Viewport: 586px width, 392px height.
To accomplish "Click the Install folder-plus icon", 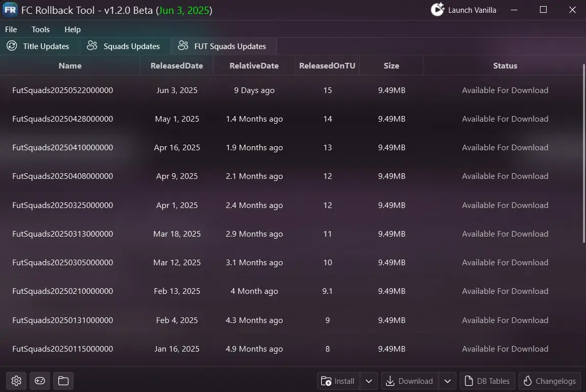I will coord(326,381).
